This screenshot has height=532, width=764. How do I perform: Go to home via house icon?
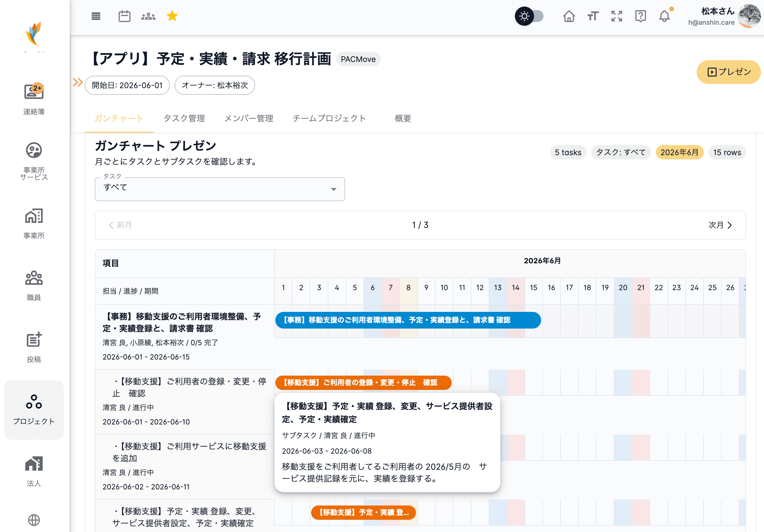coord(569,16)
